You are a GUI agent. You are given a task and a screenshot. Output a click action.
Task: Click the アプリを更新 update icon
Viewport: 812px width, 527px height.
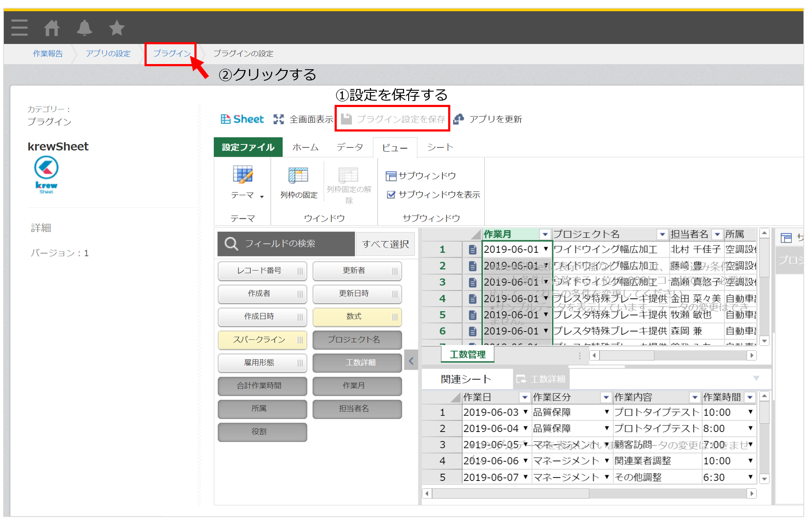pos(458,119)
